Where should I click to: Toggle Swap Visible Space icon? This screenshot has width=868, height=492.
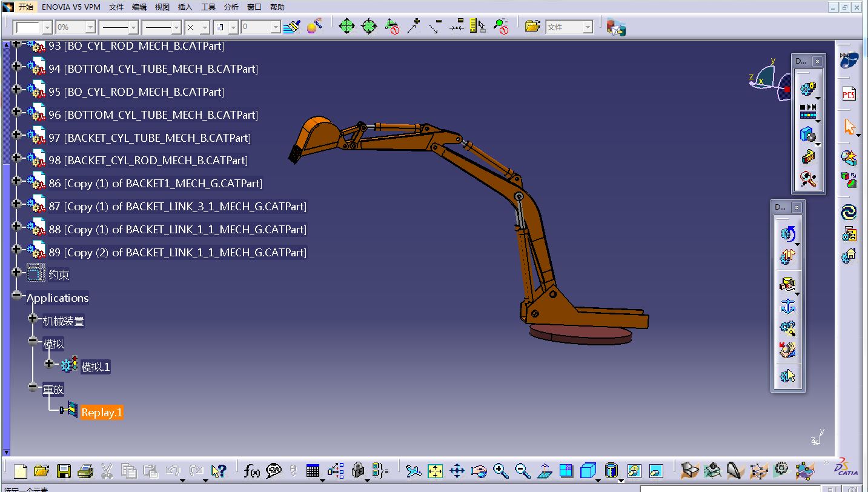coord(655,471)
